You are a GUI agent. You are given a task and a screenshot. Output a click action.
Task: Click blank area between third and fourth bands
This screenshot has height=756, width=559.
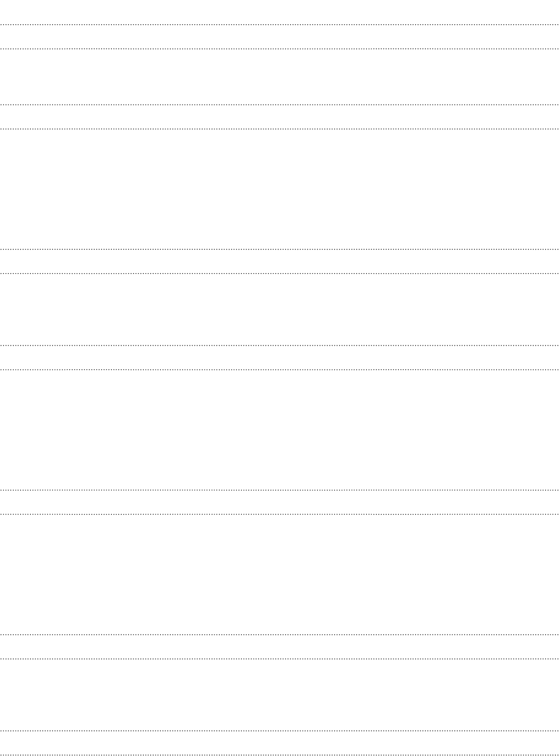point(279,309)
